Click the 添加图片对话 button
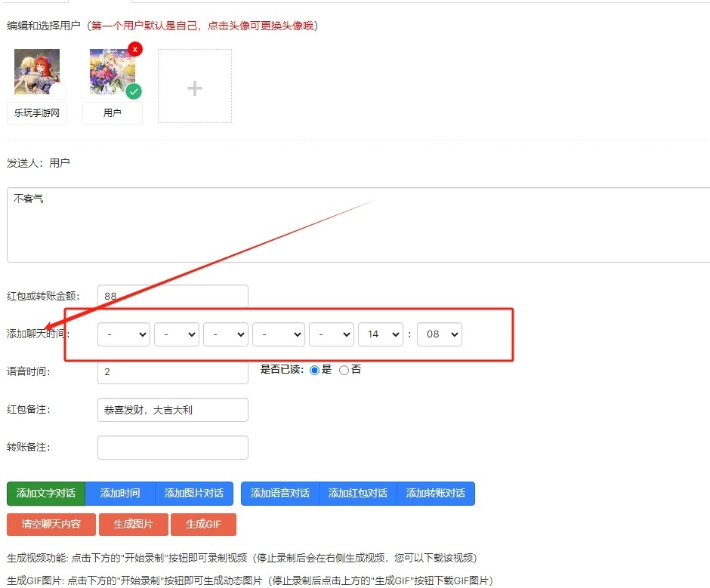The height and width of the screenshot is (588, 710). (194, 493)
